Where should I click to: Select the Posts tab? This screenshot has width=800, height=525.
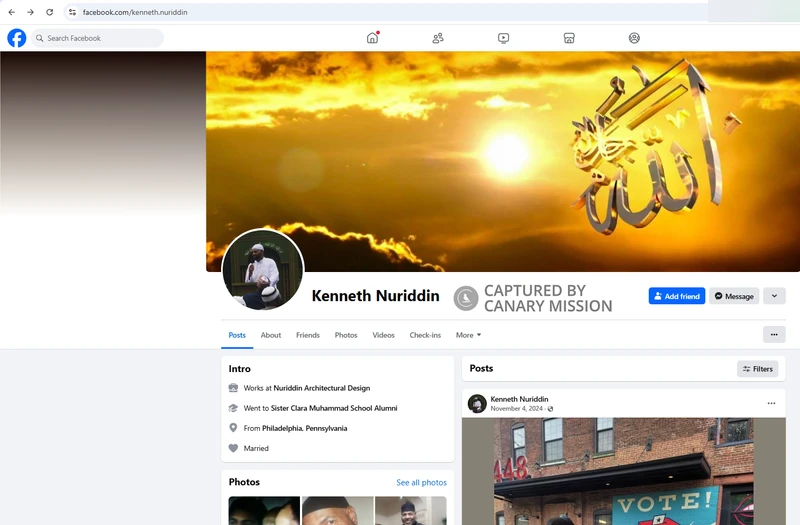237,335
